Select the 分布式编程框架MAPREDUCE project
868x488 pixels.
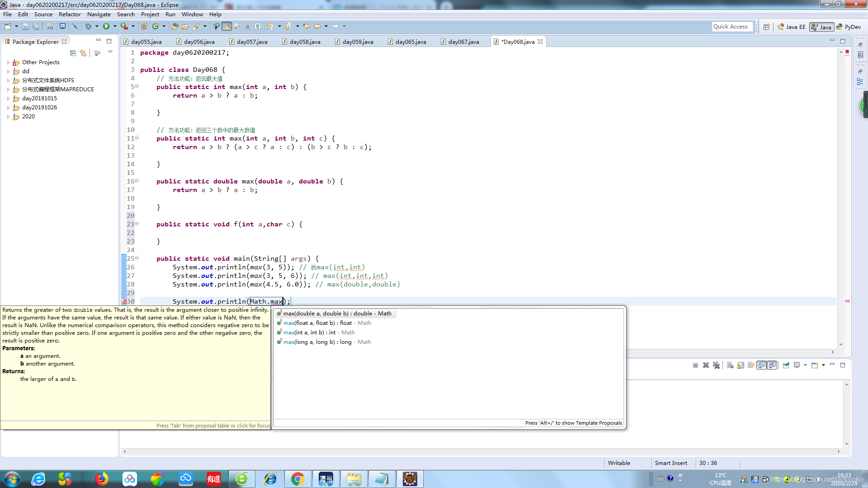[x=58, y=89]
